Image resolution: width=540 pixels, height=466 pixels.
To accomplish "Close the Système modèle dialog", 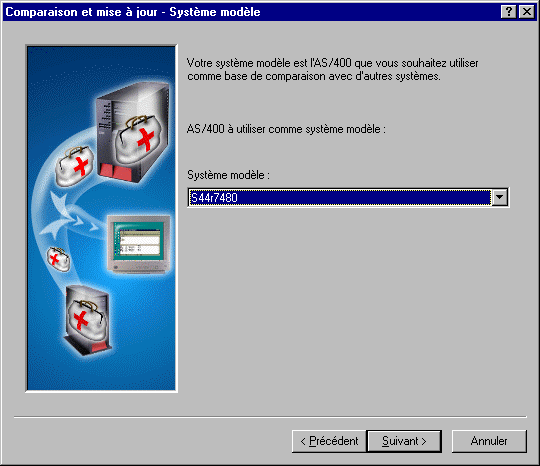I will (x=527, y=12).
